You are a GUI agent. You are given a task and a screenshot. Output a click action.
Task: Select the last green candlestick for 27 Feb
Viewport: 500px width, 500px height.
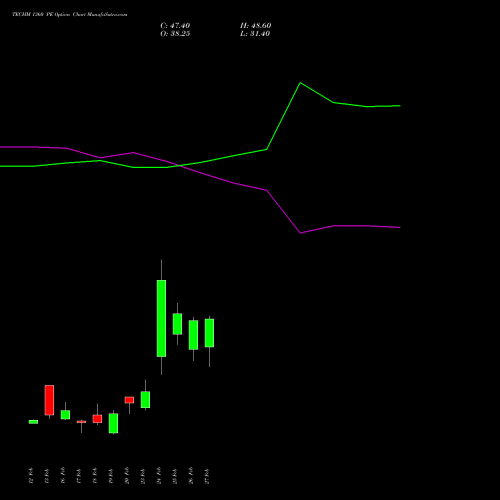point(209,333)
